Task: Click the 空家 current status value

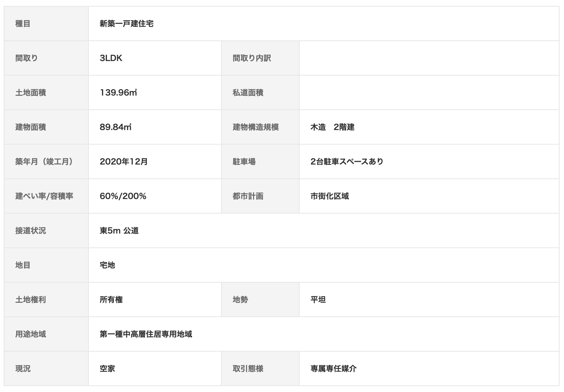Action: pyautogui.click(x=107, y=369)
